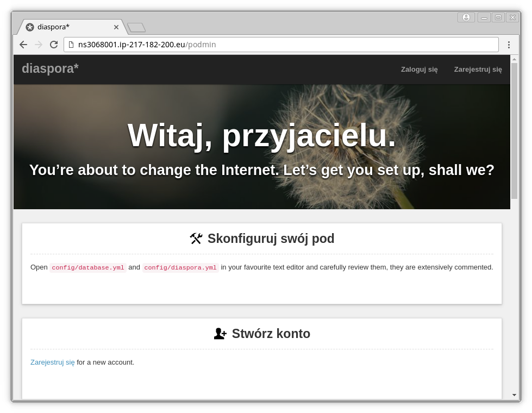Reload the page with the refresh icon

click(x=53, y=44)
